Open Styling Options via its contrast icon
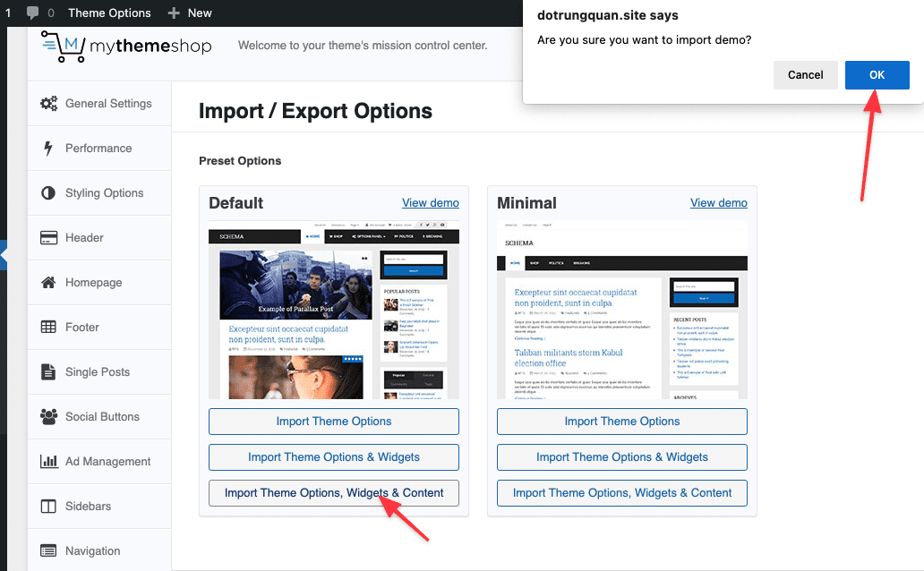 click(x=49, y=192)
